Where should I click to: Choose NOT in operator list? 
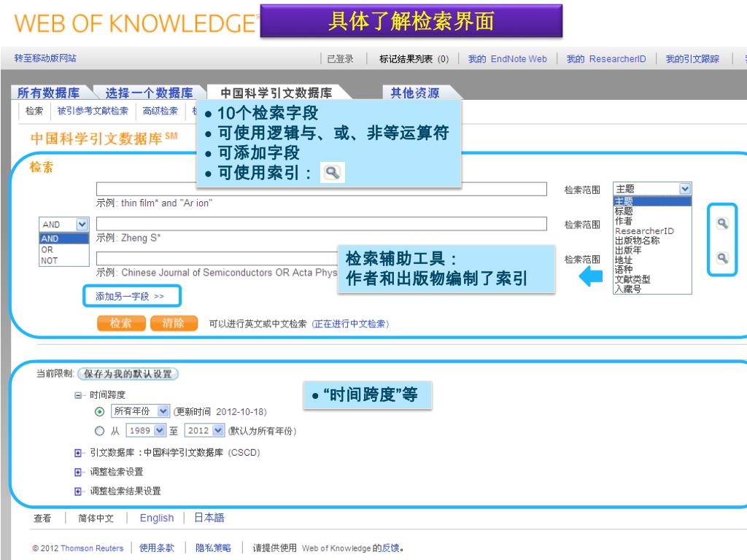coord(64,260)
